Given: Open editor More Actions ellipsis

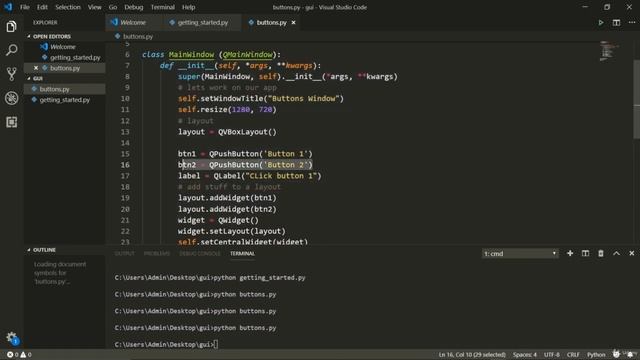Looking at the screenshot, I should tap(631, 22).
